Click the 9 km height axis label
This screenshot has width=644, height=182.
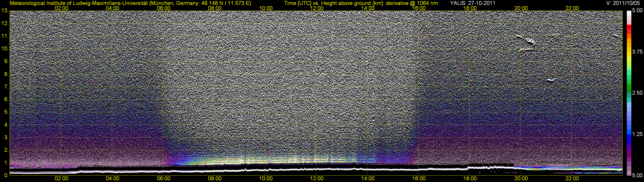point(6,61)
